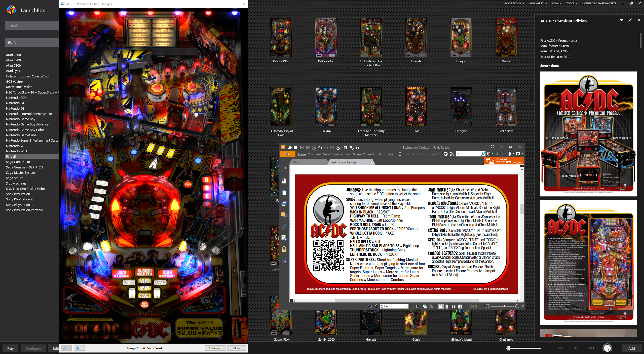Open the File menu in Foxit Reader
The width and height of the screenshot is (644, 354).
click(287, 154)
